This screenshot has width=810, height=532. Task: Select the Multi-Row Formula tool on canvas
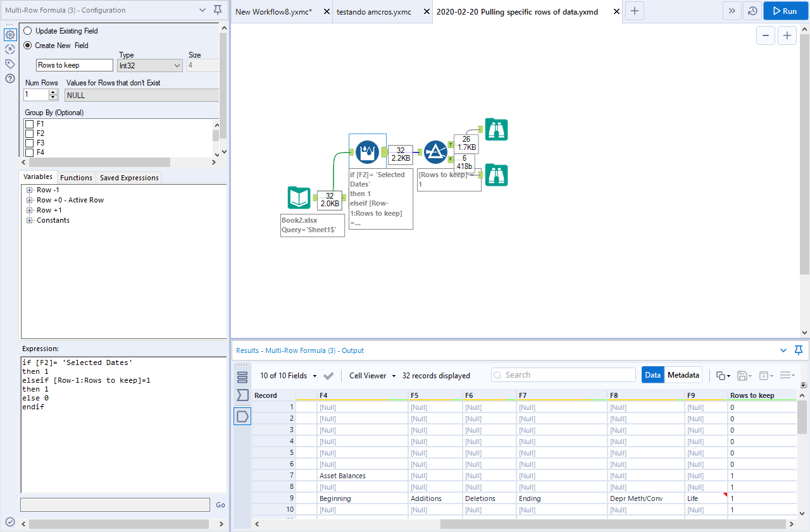(x=367, y=152)
